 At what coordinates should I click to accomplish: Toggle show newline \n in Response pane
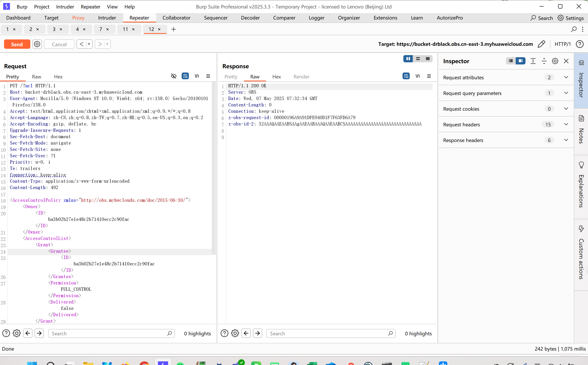point(418,76)
